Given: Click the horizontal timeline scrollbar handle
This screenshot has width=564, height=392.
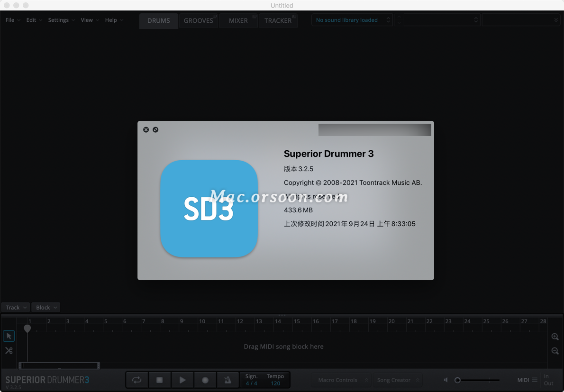Looking at the screenshot, I should click(x=59, y=366).
